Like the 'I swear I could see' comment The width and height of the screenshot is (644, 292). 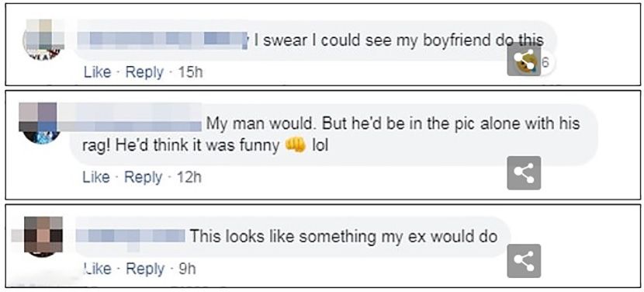[97, 72]
